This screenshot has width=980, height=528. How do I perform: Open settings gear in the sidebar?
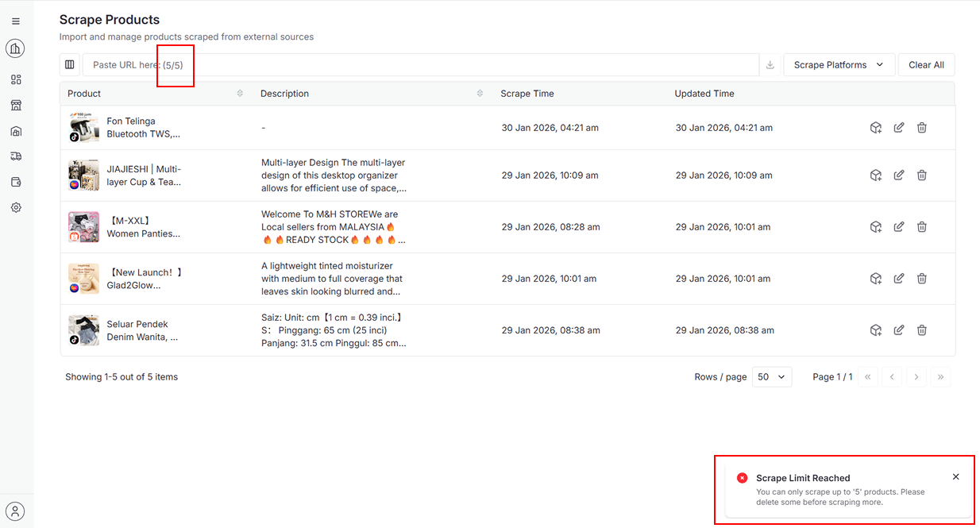point(16,207)
